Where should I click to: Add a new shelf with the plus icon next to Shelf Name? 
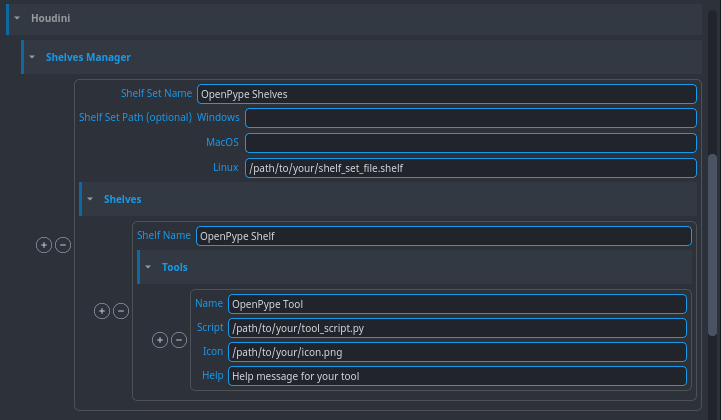click(102, 311)
